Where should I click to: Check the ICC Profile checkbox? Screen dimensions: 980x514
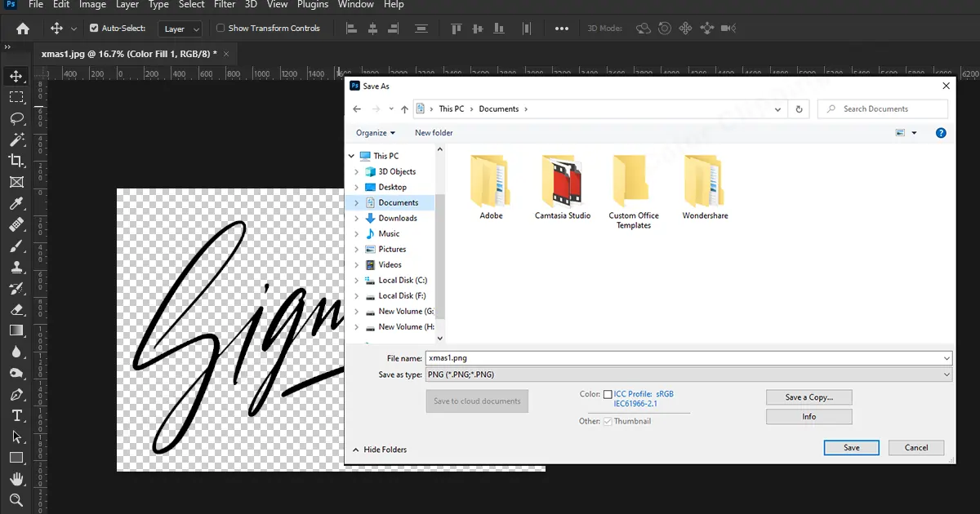[x=608, y=395]
